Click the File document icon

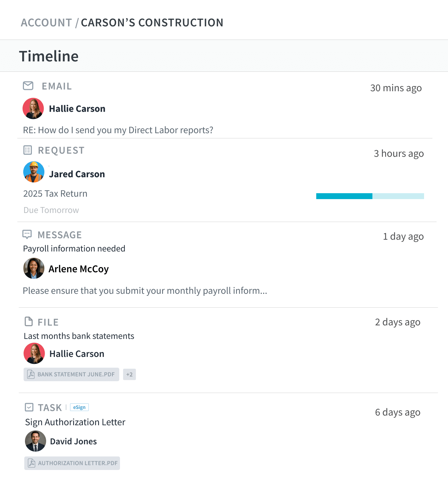pyautogui.click(x=28, y=322)
